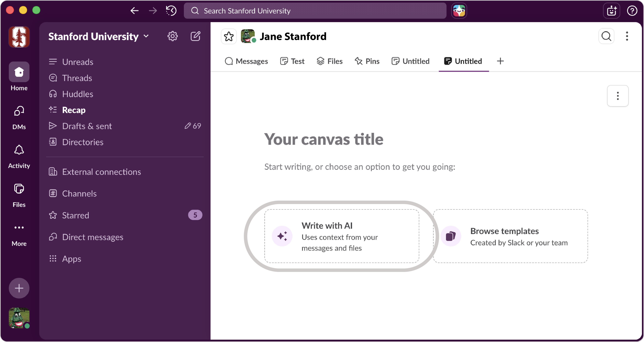Click the Search Stanford University bar

tap(315, 10)
